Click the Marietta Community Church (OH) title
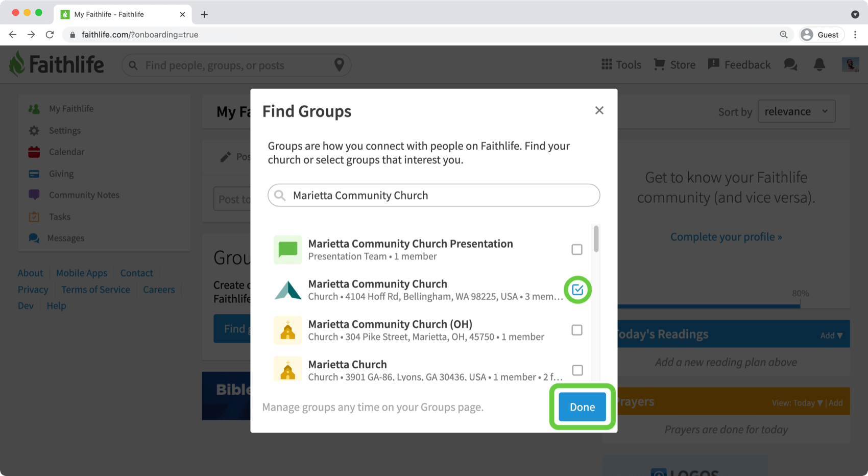 [x=390, y=324]
